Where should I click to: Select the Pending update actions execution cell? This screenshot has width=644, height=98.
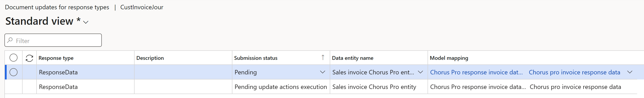coord(280,87)
